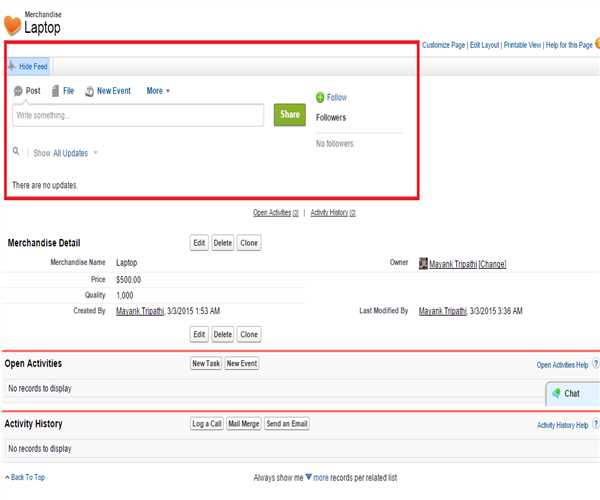Image resolution: width=600 pixels, height=500 pixels.
Task: Expand the More dropdown in feed
Action: click(x=158, y=91)
